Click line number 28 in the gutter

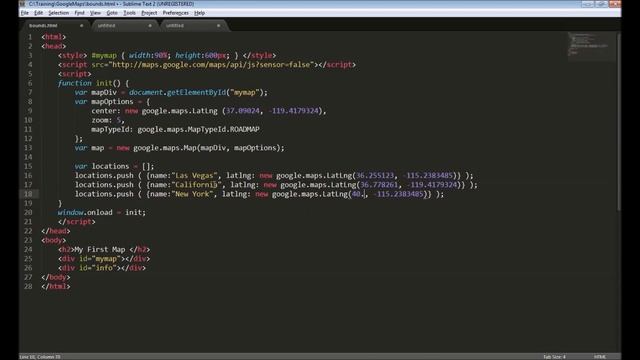click(x=28, y=286)
